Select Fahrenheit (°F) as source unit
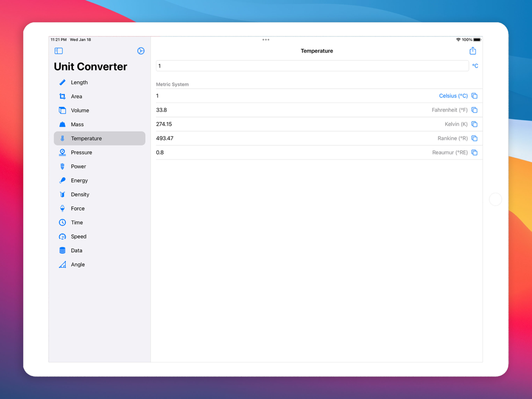Image resolution: width=532 pixels, height=399 pixels. click(450, 110)
